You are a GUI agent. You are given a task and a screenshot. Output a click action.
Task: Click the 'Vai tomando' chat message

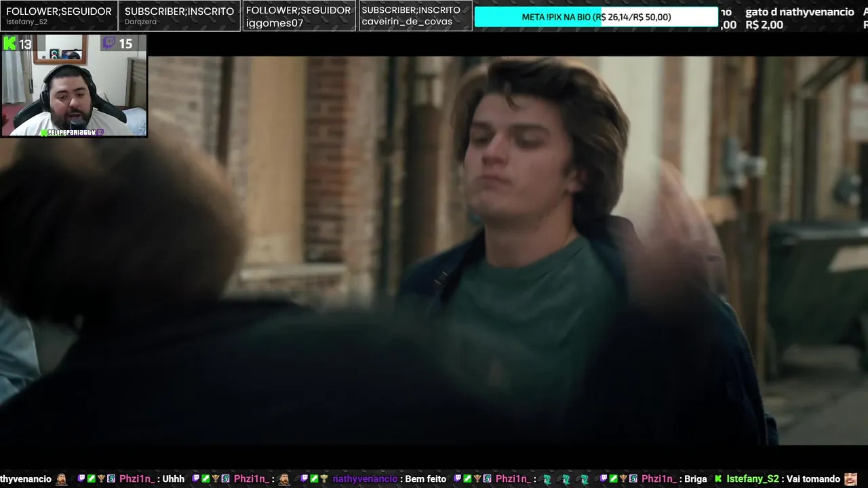[x=814, y=479]
